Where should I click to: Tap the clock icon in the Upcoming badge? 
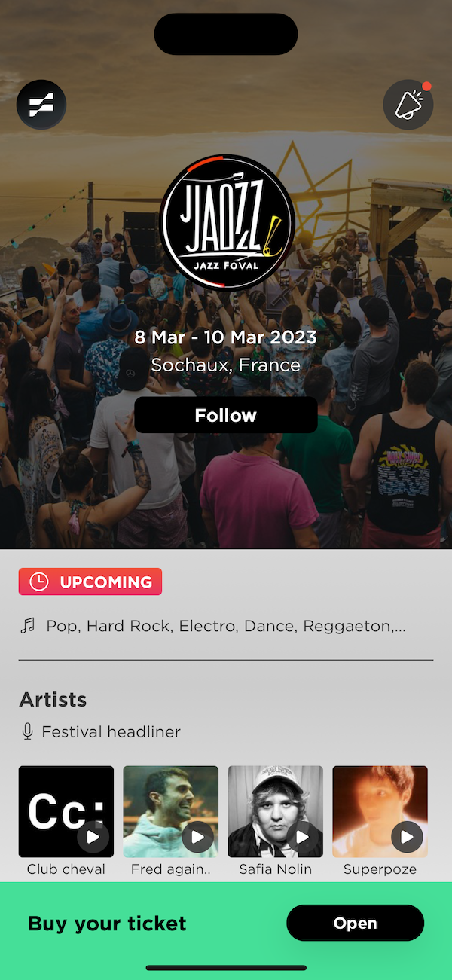(38, 582)
